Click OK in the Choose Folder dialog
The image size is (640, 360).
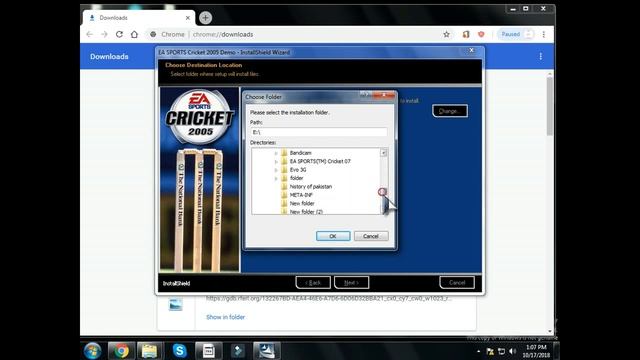[333, 236]
